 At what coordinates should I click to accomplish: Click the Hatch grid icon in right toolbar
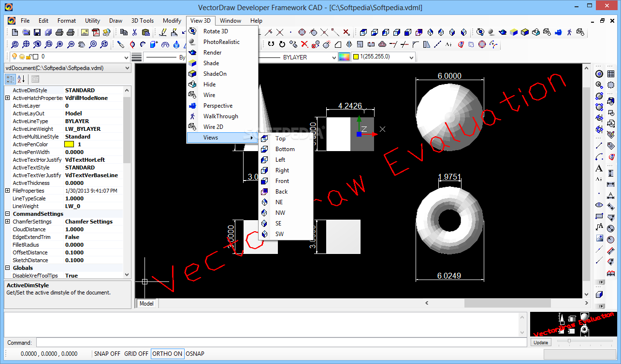611,74
